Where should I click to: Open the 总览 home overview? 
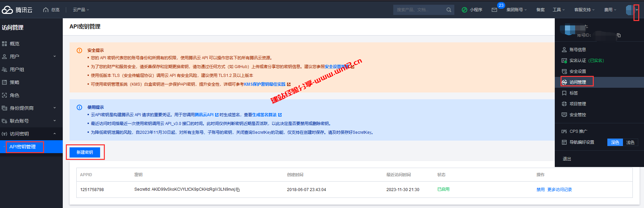(x=51, y=10)
